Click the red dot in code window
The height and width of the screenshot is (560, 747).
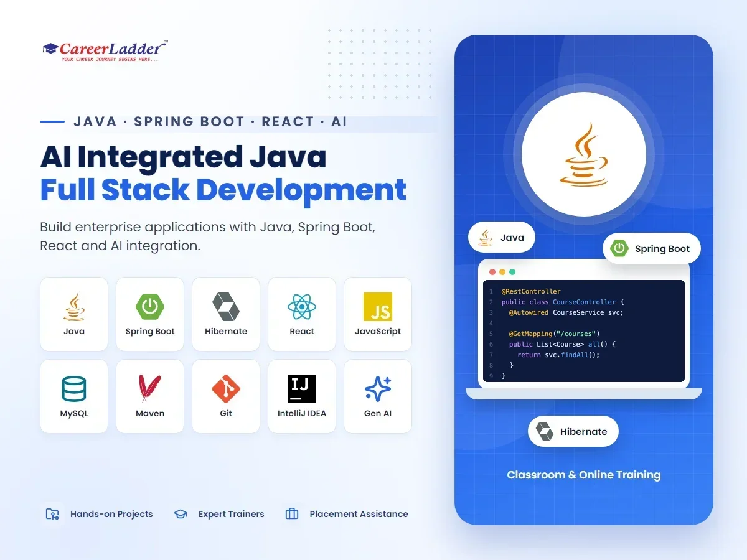point(492,272)
